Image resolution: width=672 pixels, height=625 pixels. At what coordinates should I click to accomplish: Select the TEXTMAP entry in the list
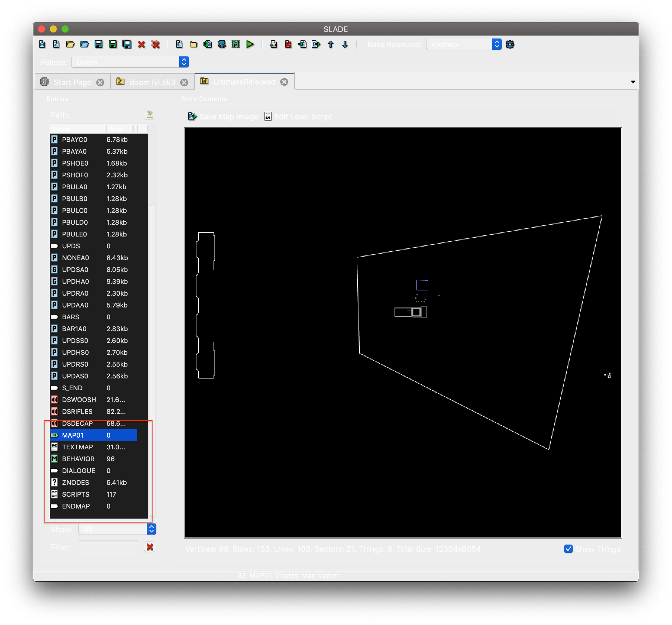[77, 447]
